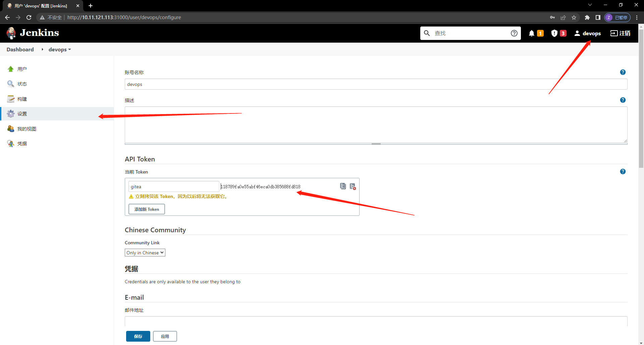Click the Jenkins title text in header

[x=39, y=33]
